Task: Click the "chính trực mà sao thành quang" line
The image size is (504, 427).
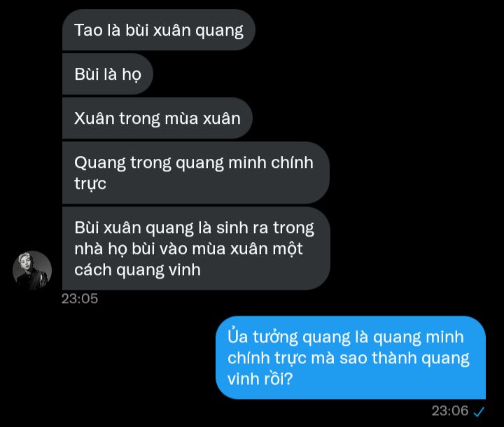Action: [x=349, y=358]
